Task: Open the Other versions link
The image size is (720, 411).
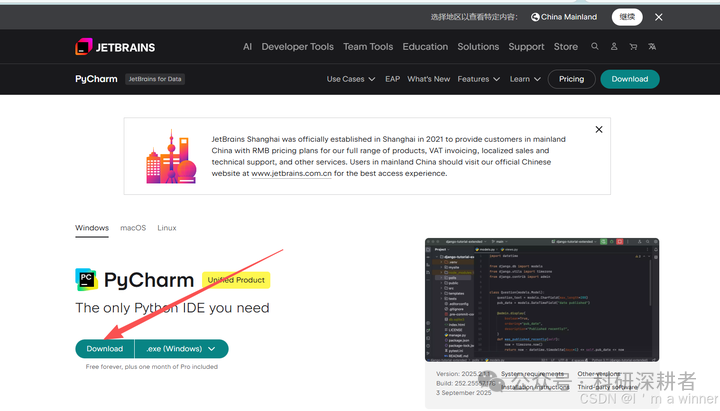Action: click(599, 374)
